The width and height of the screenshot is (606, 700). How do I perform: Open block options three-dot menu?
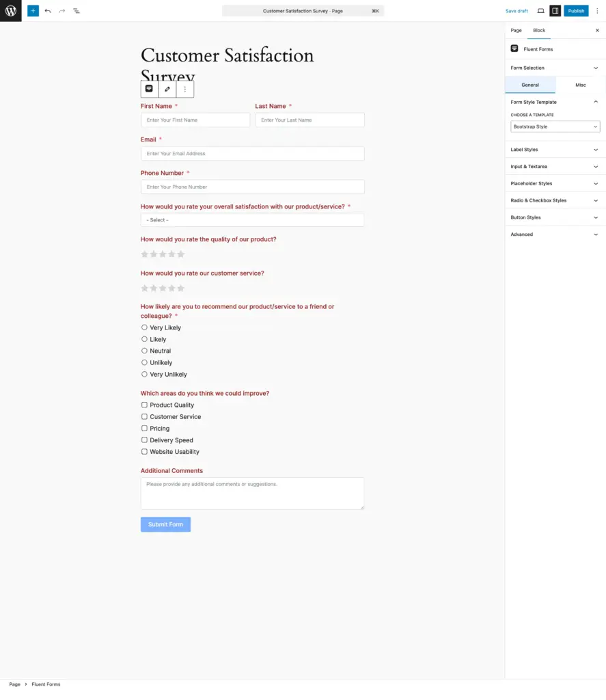[185, 89]
